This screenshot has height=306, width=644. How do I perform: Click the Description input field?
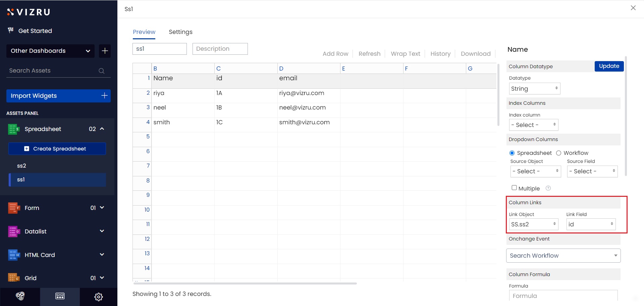(220, 49)
